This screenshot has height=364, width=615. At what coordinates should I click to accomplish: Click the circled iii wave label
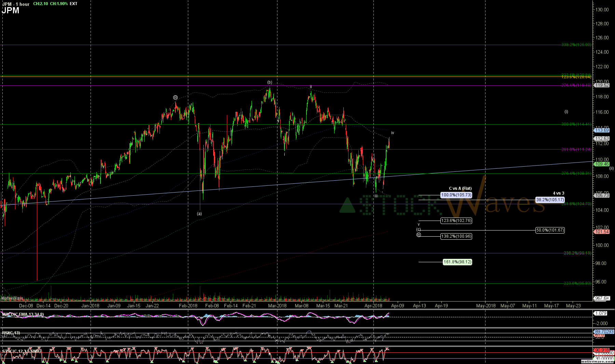[x=175, y=98]
